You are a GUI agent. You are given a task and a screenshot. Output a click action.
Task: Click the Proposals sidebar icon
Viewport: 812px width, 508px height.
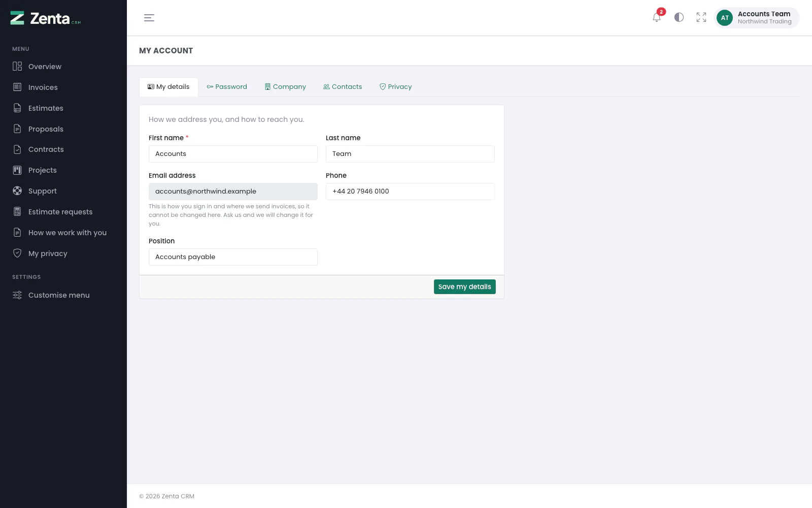(x=17, y=129)
